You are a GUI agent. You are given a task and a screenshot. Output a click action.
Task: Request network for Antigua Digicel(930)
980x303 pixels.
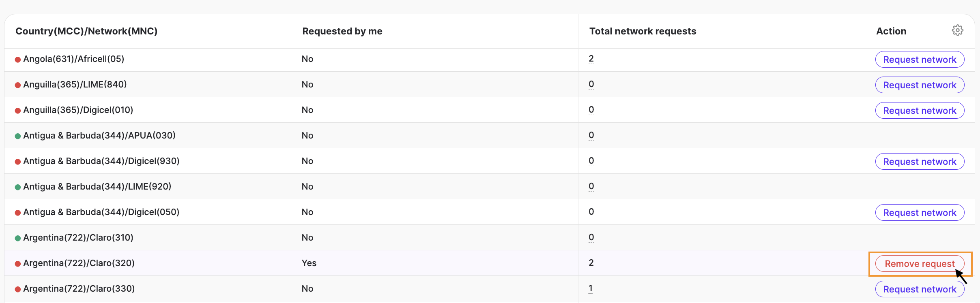click(919, 162)
